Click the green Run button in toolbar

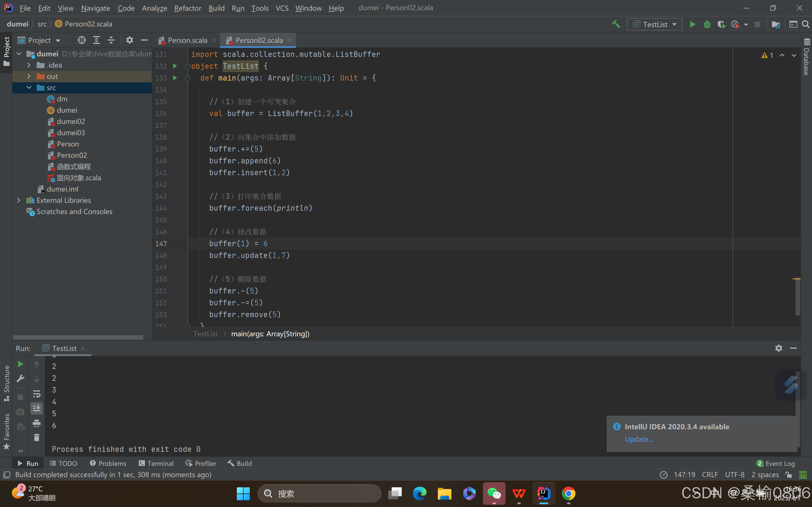pos(692,24)
